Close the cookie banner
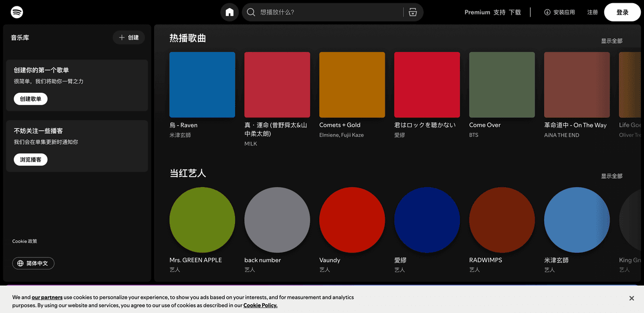The image size is (644, 313). point(632,298)
